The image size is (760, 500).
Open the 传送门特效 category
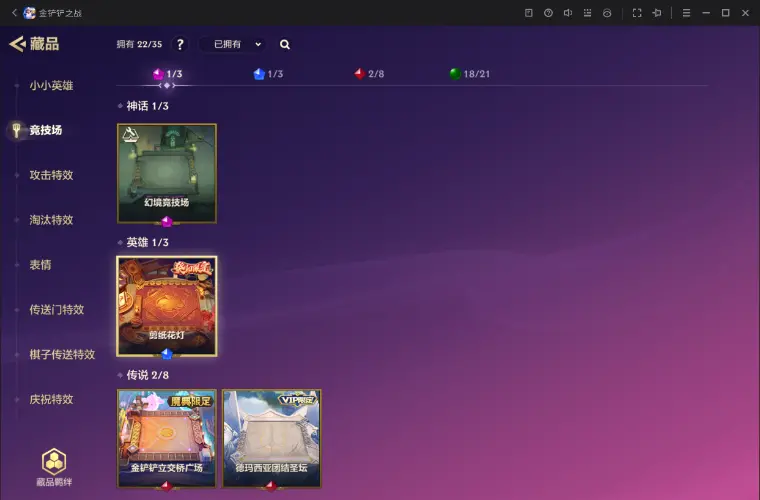[57, 310]
